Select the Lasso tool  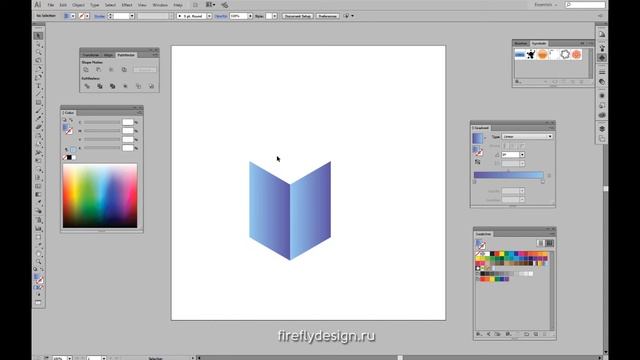[38, 60]
